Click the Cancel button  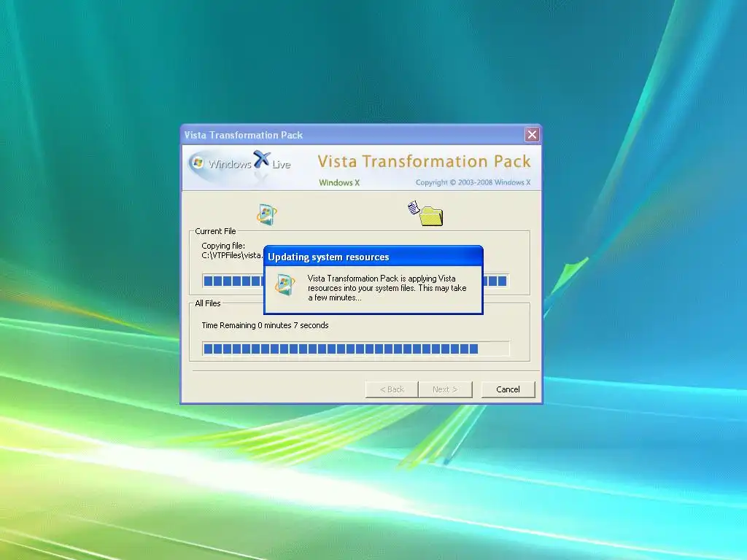[x=508, y=389]
